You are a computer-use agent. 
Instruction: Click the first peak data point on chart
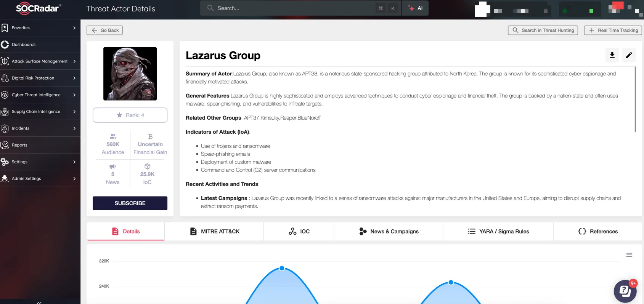(x=282, y=268)
